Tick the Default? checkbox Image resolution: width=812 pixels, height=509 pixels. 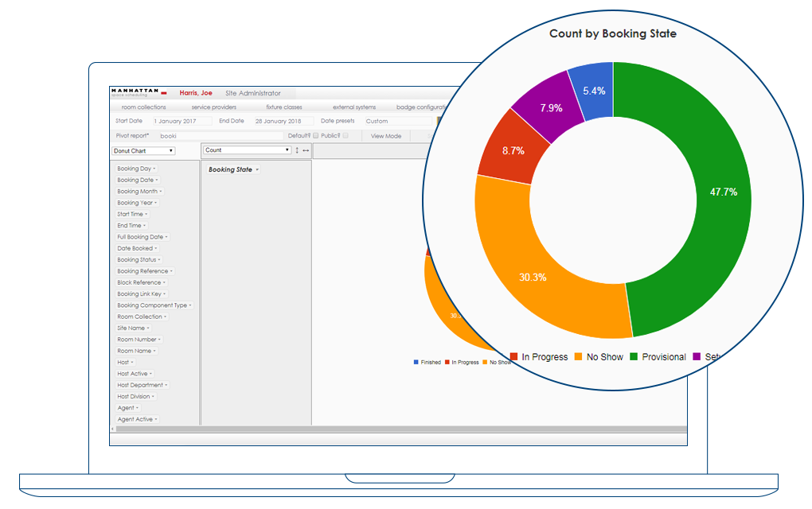(x=315, y=135)
